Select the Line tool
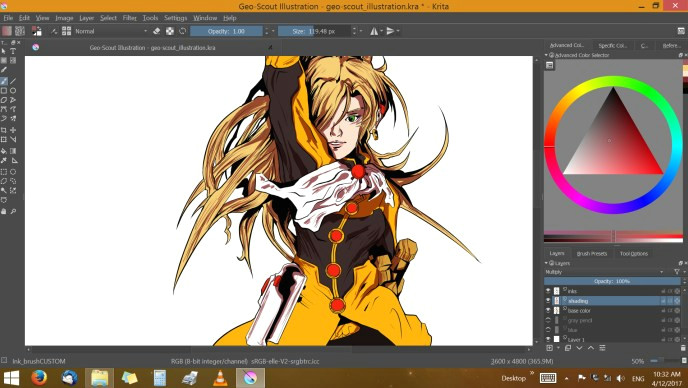This screenshot has height=388, width=688. coord(13,81)
